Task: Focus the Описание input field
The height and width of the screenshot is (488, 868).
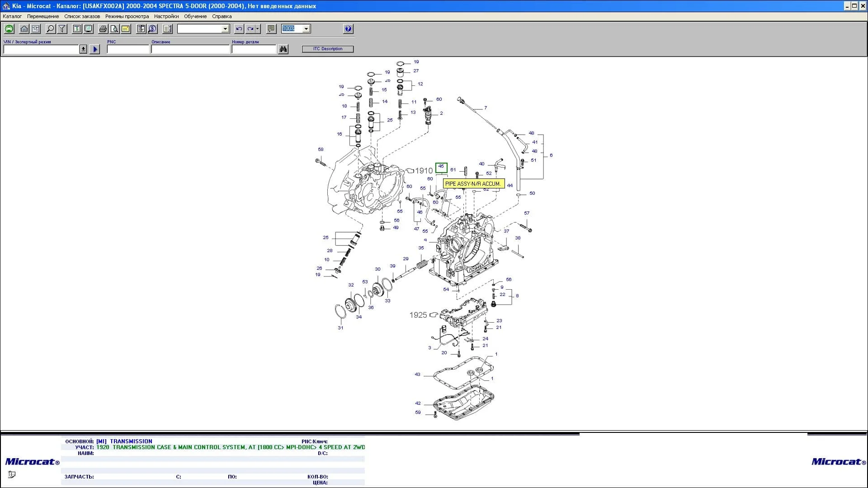Action: coord(190,49)
